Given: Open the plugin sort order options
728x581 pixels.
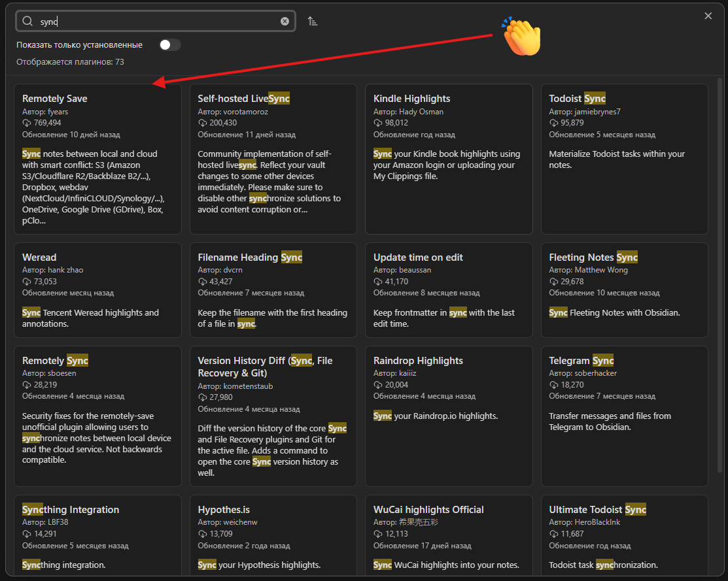Looking at the screenshot, I should (x=313, y=21).
